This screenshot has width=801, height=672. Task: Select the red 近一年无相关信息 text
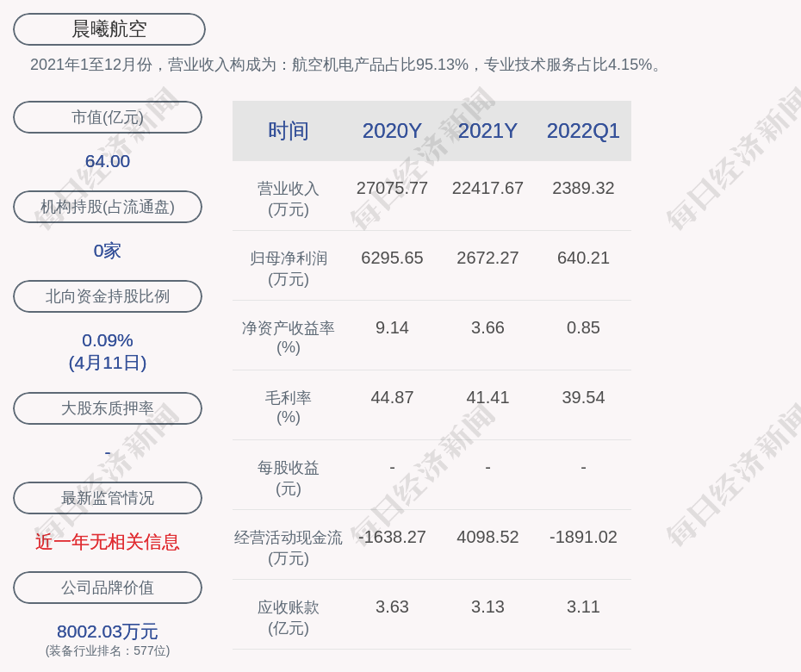coord(108,542)
